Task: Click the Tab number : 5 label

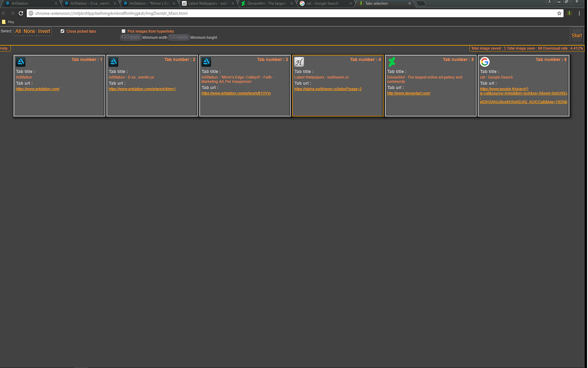Action: [458, 59]
